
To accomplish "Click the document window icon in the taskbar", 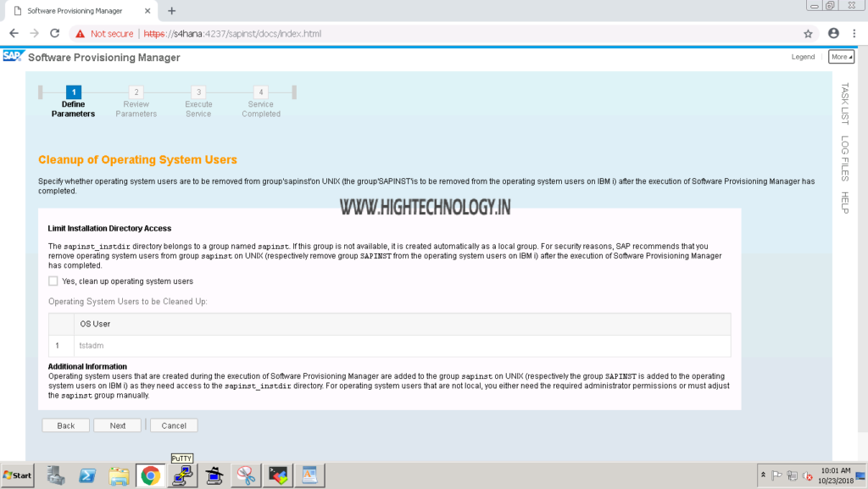I will 309,475.
